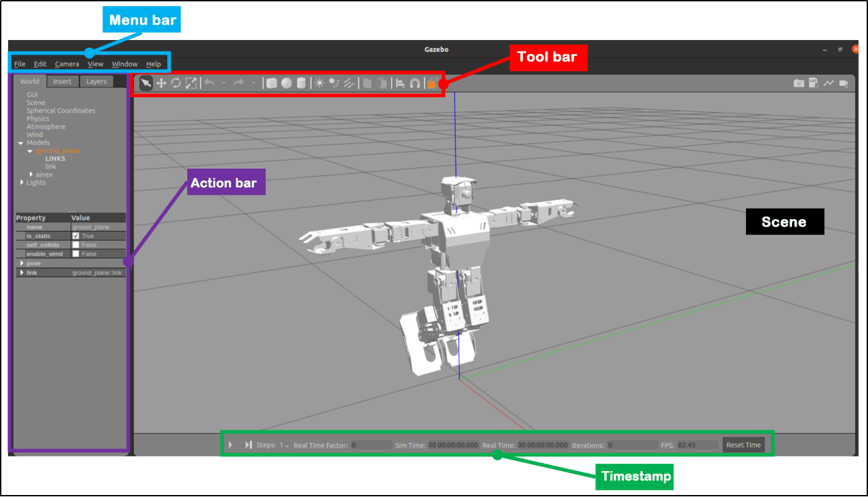Step the simulation forward once
Viewport: 868px width, 497px height.
click(248, 444)
